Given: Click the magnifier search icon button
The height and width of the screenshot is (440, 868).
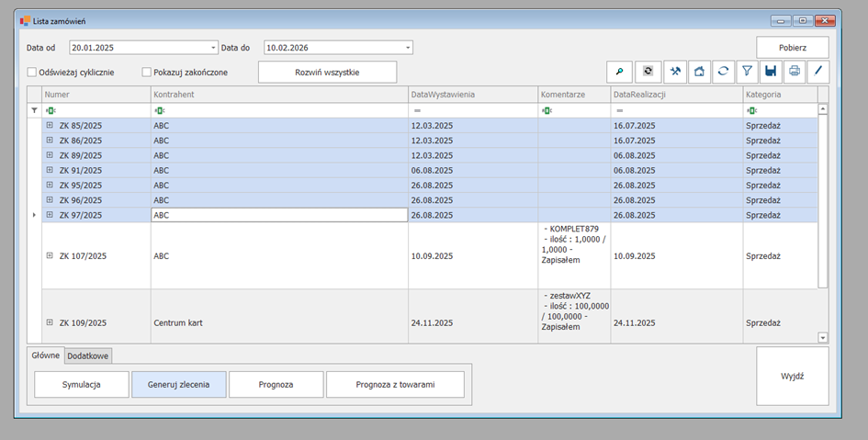Looking at the screenshot, I should coord(620,72).
